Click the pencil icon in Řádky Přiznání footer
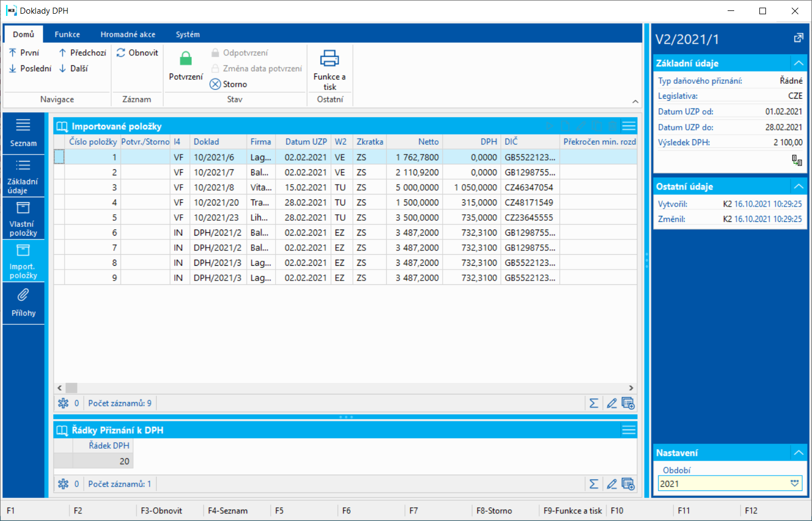This screenshot has width=812, height=521. coord(611,484)
